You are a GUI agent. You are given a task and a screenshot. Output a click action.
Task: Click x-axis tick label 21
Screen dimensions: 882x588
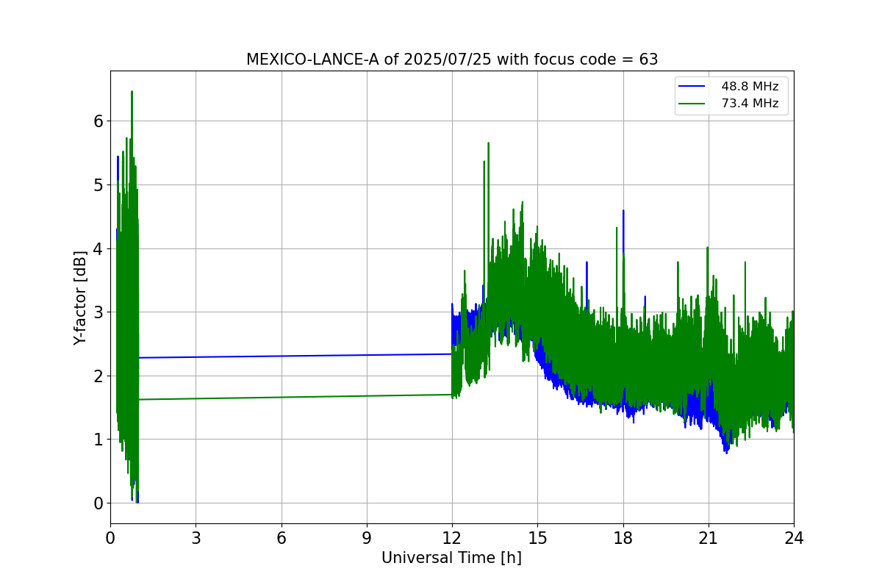[709, 538]
